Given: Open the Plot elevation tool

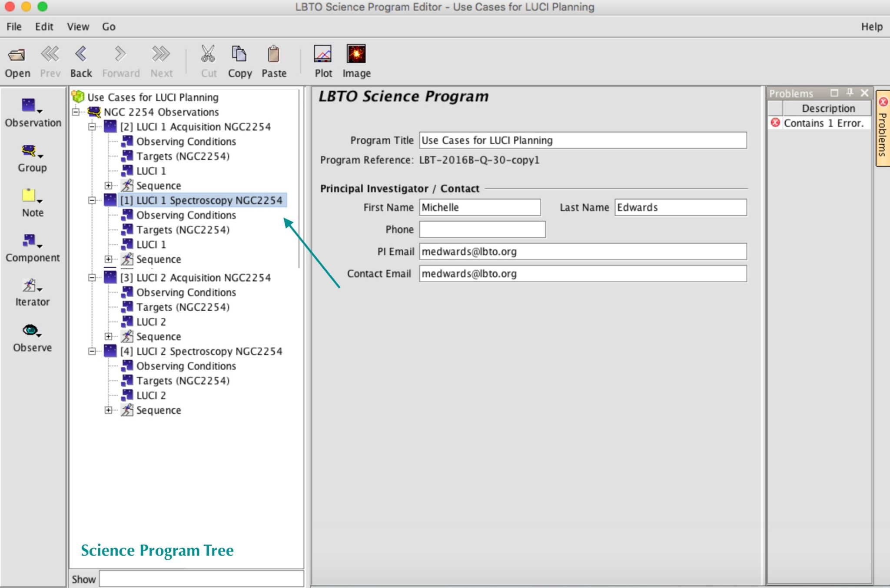Looking at the screenshot, I should point(323,54).
